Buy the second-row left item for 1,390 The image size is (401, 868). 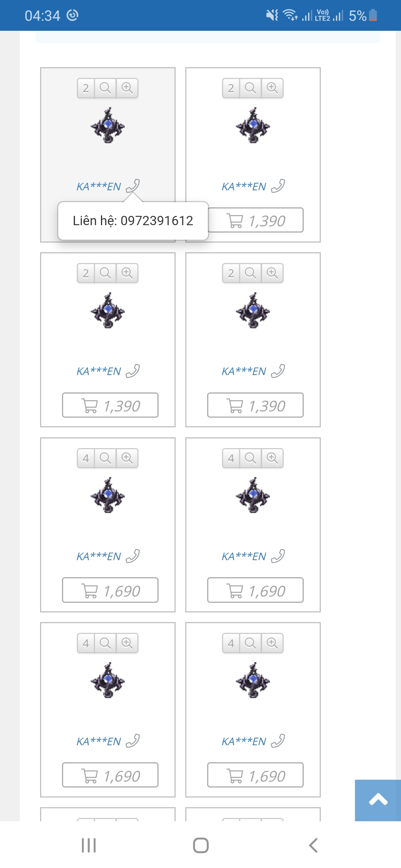click(110, 405)
